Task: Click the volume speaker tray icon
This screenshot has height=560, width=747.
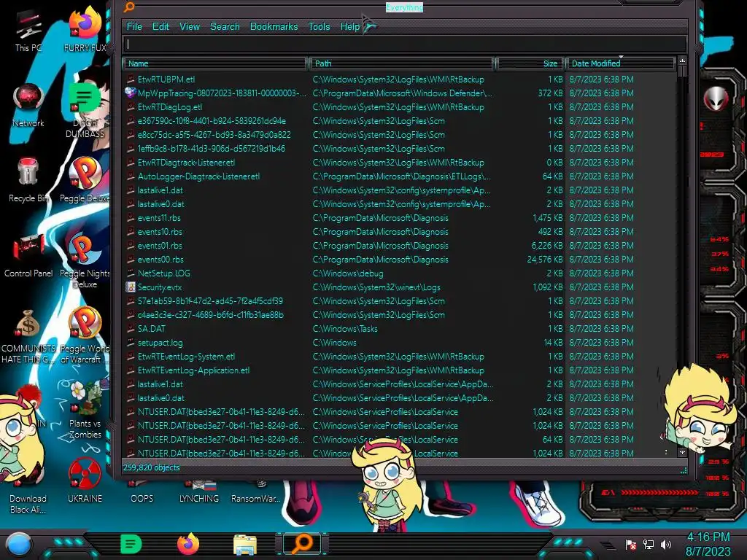Action: pyautogui.click(x=666, y=544)
